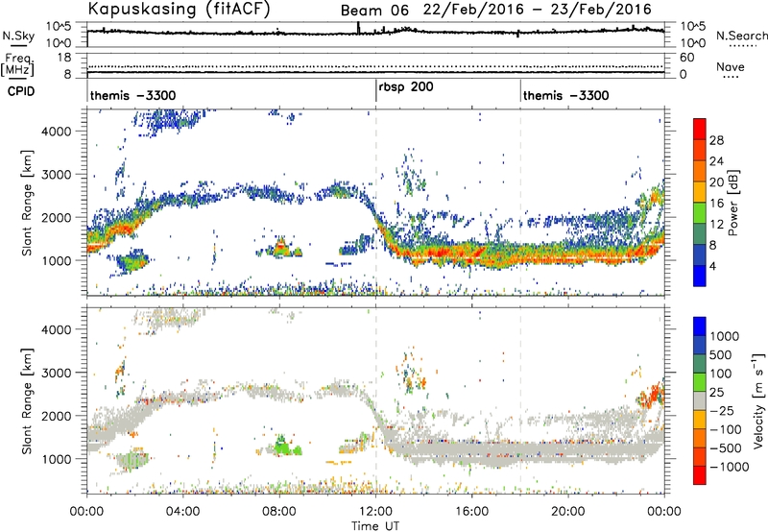
Task: Click the '12:00' time axis label
Action: tap(375, 512)
